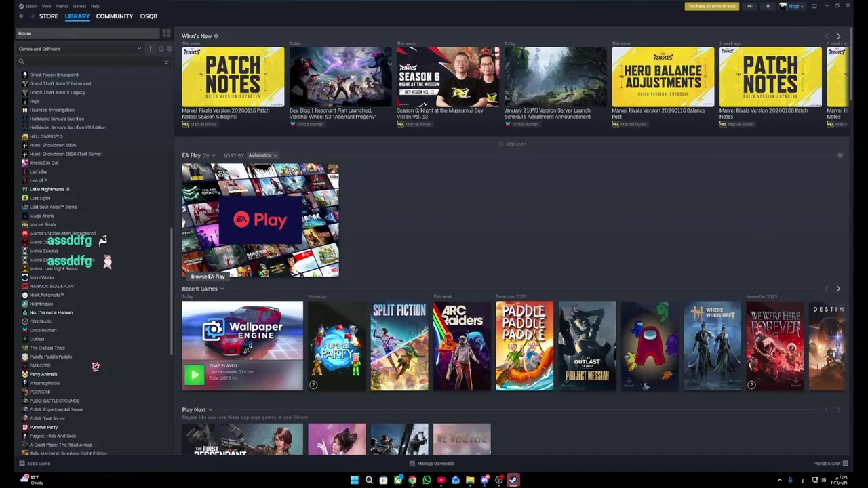Screen dimensions: 868x488
Task: Launch Wallpaper Engine with green play button
Action: (194, 374)
